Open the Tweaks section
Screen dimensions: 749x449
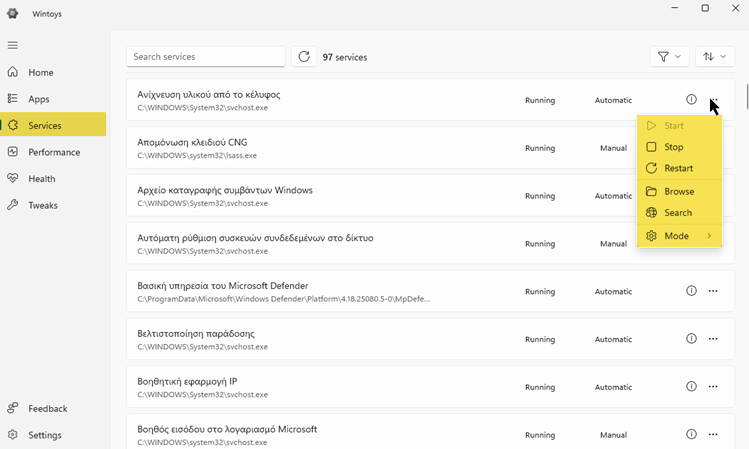click(x=43, y=205)
